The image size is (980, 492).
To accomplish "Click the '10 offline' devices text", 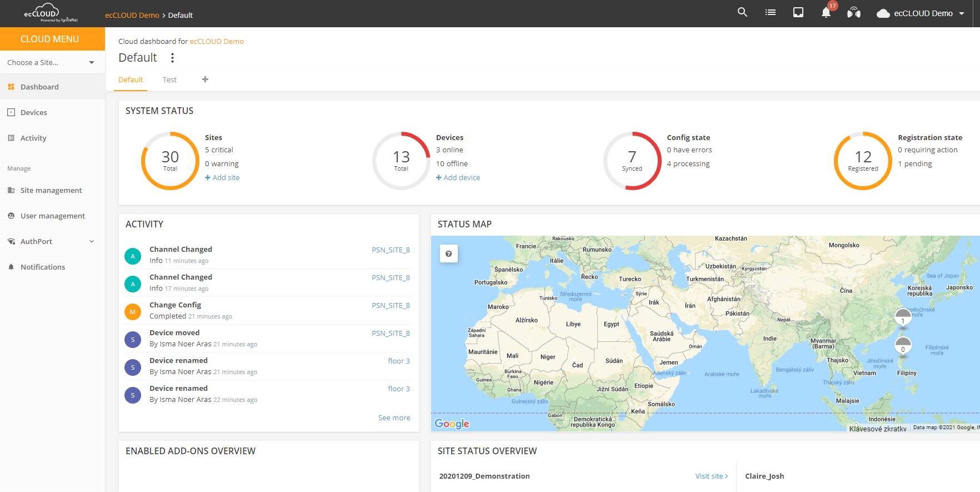I will (x=452, y=163).
